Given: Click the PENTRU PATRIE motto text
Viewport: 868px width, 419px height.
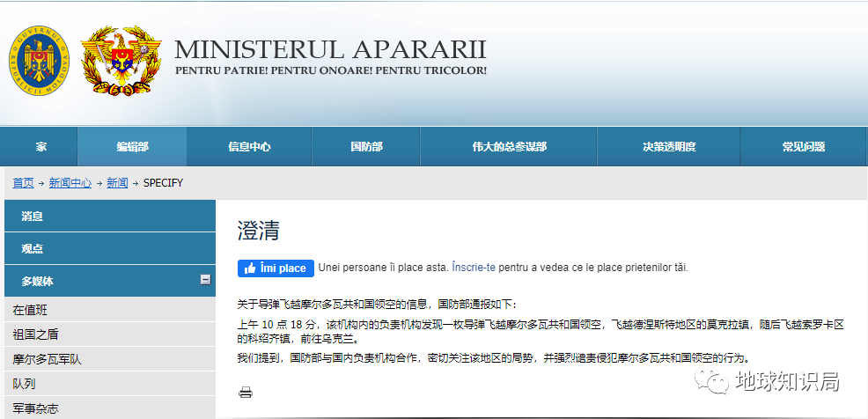Looking at the screenshot, I should tap(331, 70).
